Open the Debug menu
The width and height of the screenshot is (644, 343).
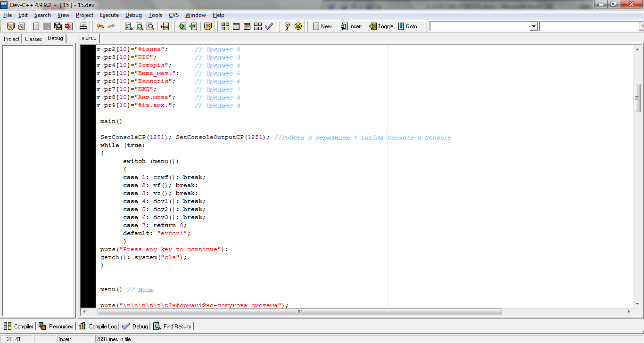(133, 15)
